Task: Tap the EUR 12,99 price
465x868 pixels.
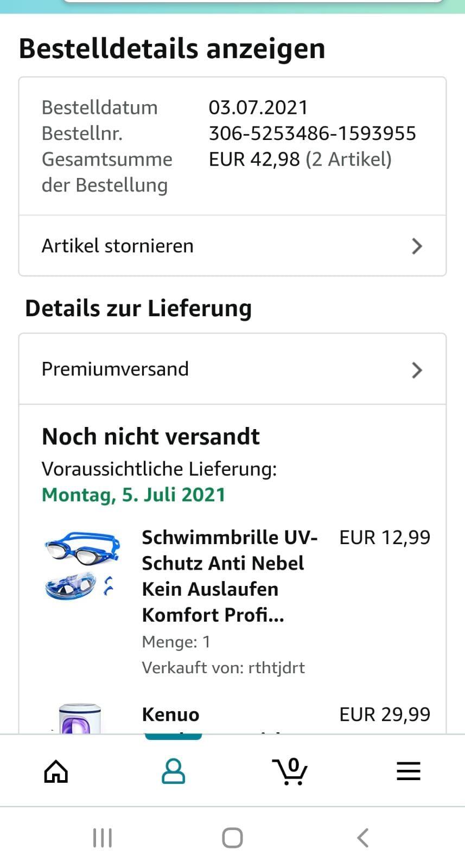Action: (x=384, y=538)
